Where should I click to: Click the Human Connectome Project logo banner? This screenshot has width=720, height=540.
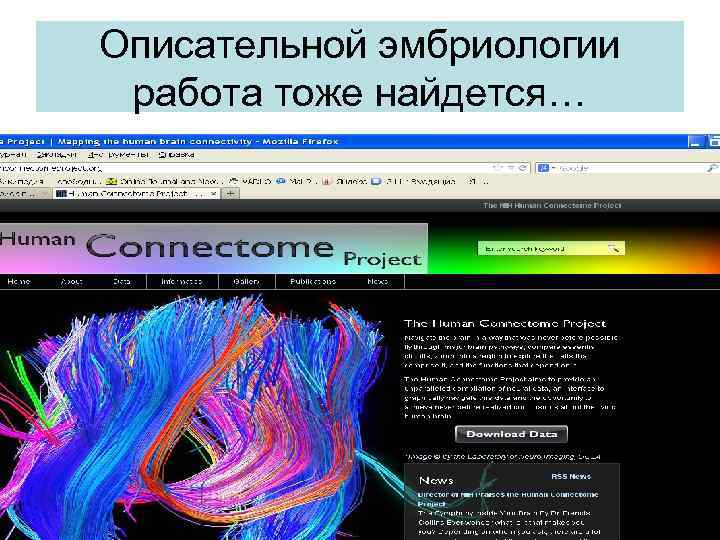pyautogui.click(x=214, y=248)
